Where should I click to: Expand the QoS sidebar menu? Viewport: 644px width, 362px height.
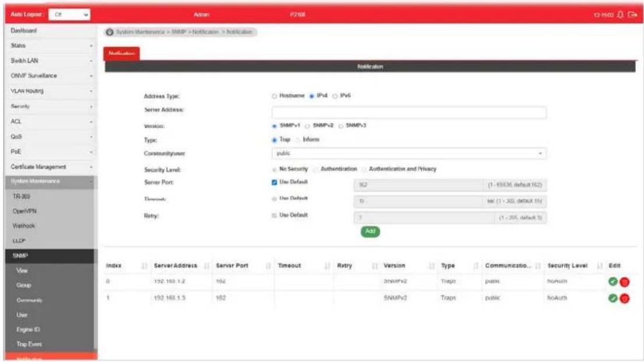(x=51, y=137)
